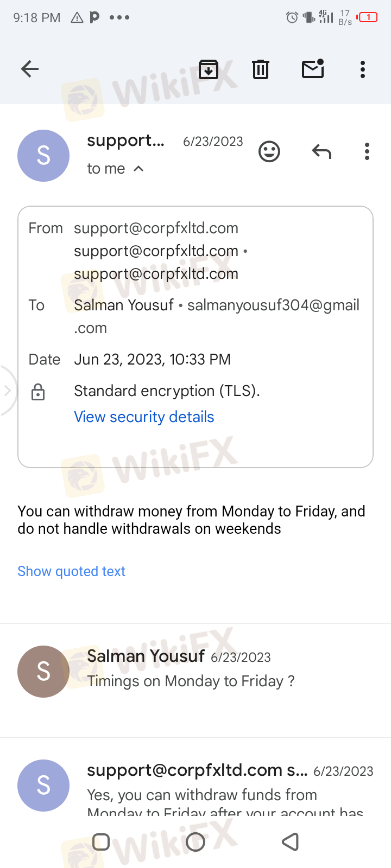Go back with the top arrow
The width and height of the screenshot is (391, 868).
tap(30, 69)
